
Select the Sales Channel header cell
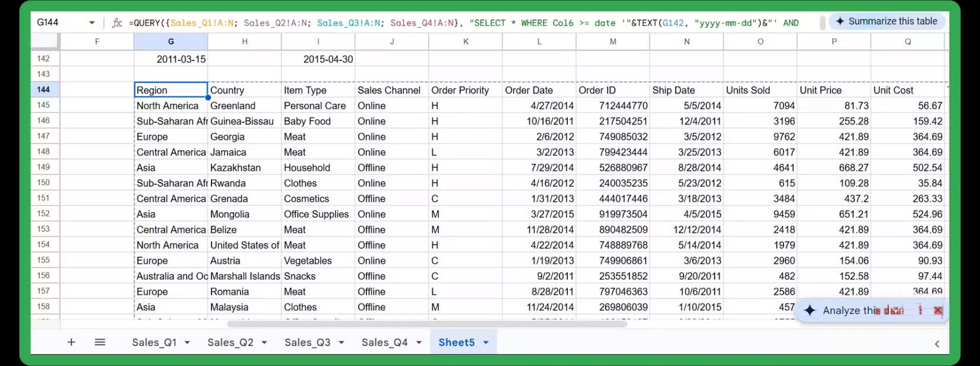click(x=392, y=90)
